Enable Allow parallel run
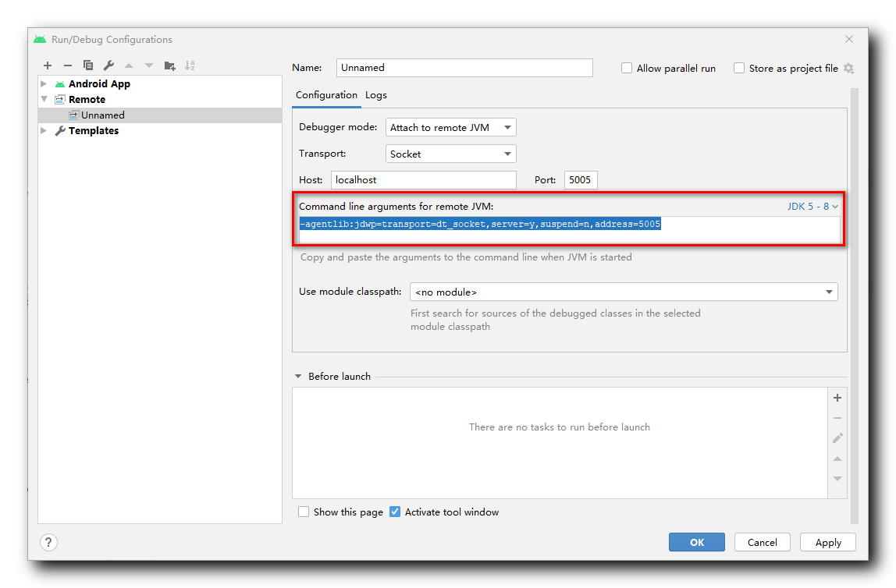896x588 pixels. tap(627, 68)
